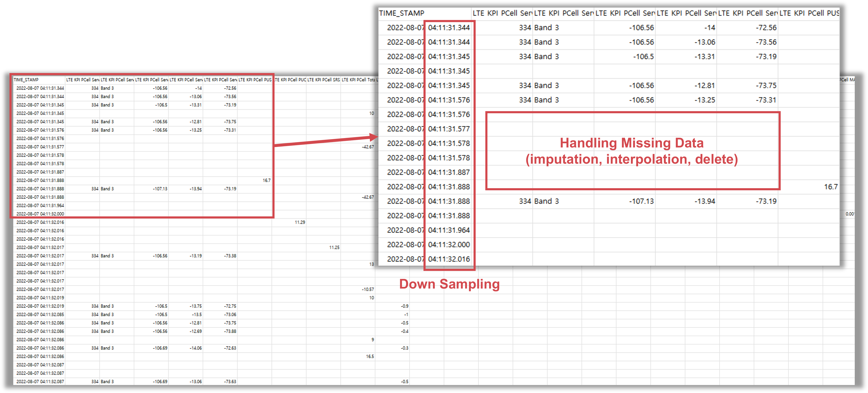This screenshot has width=868, height=393.
Task: Select cell -73.88 in the small spreadsheet
Action: pyautogui.click(x=230, y=332)
